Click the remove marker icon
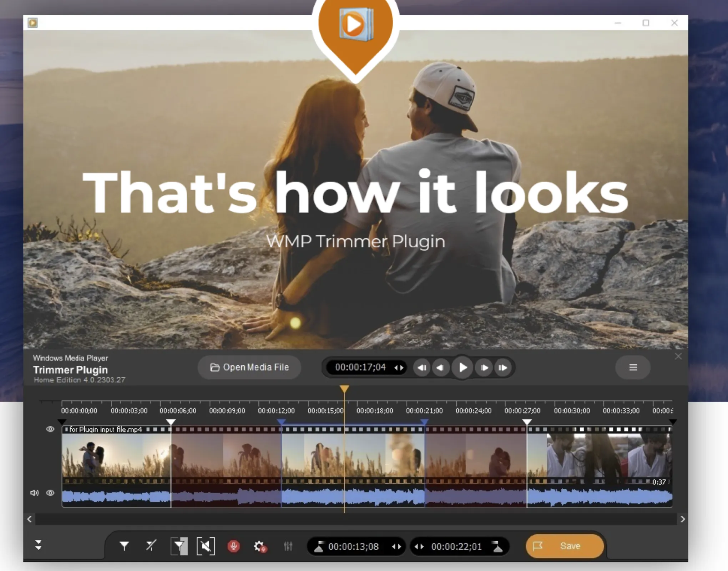728x571 pixels. tap(151, 546)
